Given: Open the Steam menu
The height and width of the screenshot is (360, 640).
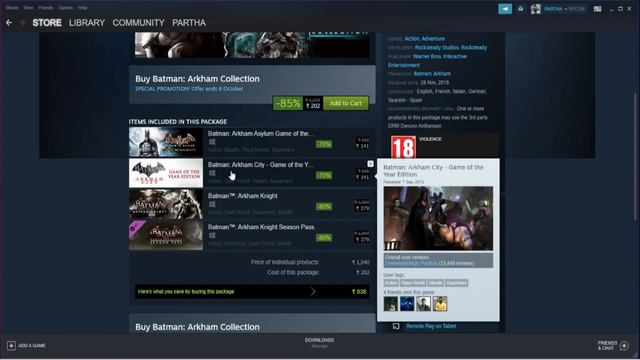Looking at the screenshot, I should click(x=12, y=8).
